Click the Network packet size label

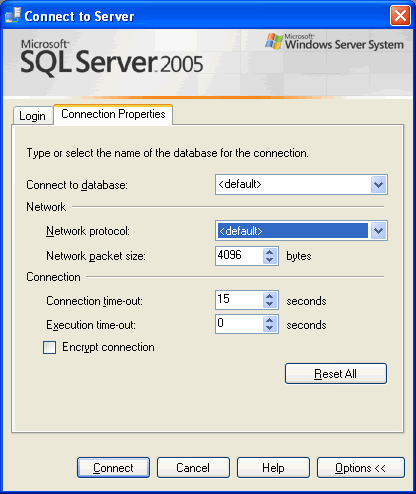pyautogui.click(x=96, y=256)
